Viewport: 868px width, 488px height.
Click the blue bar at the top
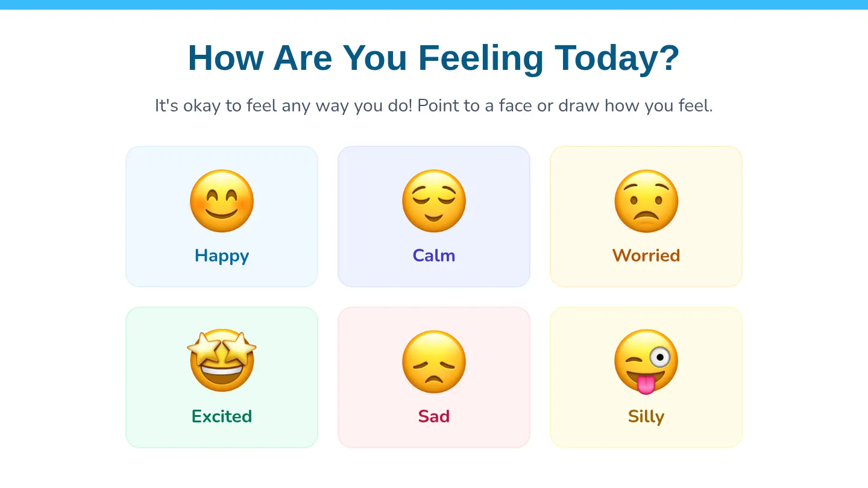[434, 5]
